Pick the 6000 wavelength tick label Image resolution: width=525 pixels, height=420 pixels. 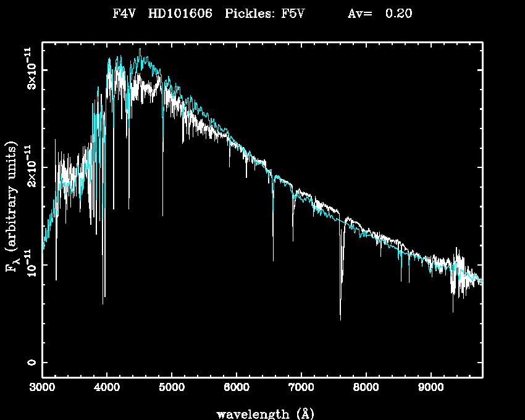tap(237, 388)
